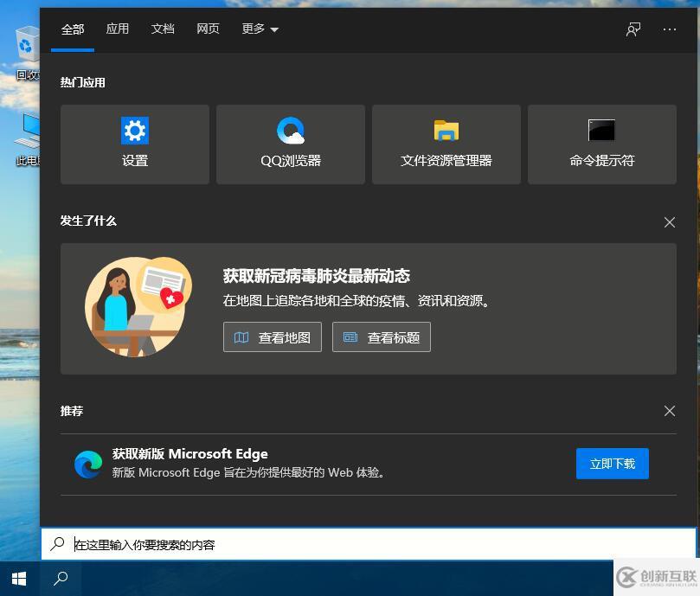Click the taskbar search magnifier icon

(61, 579)
